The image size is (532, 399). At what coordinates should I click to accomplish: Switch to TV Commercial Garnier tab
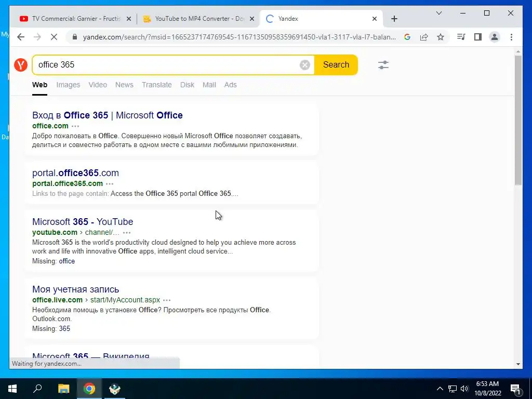pos(75,19)
